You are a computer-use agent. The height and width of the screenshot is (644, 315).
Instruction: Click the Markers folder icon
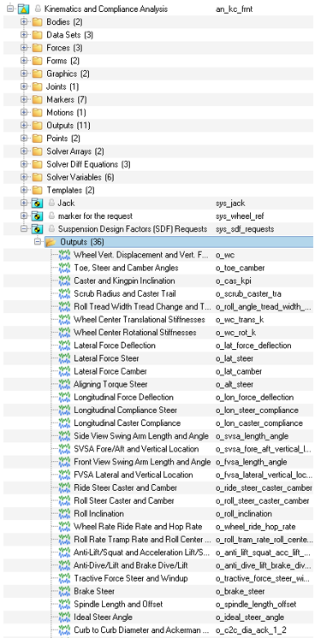(37, 99)
